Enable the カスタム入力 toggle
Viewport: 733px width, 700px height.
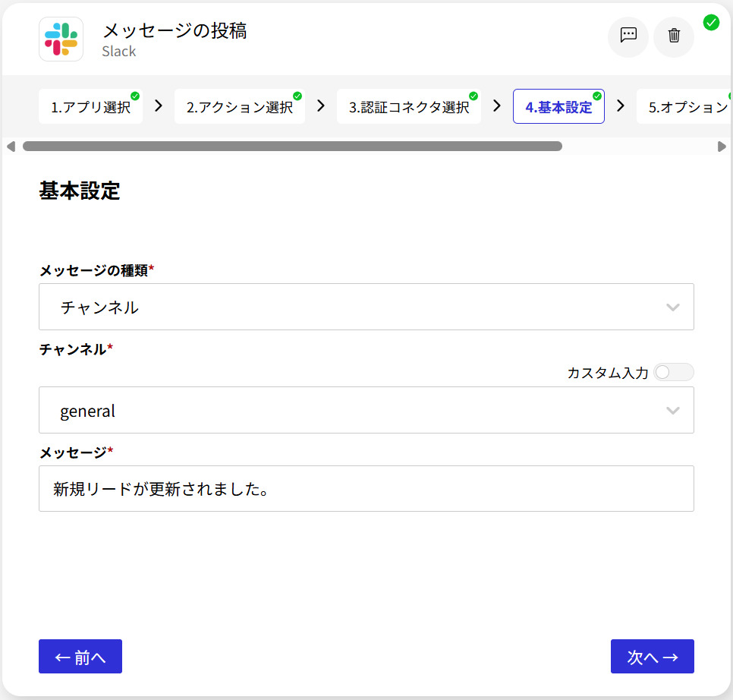(673, 372)
